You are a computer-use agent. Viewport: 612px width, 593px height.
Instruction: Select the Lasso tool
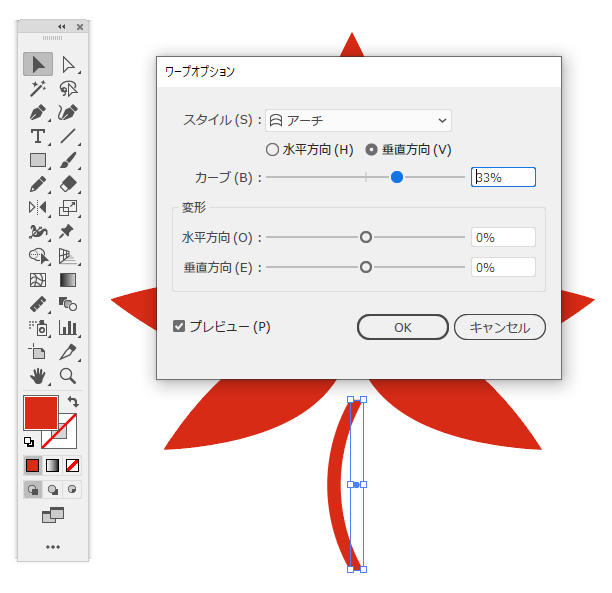[68, 89]
